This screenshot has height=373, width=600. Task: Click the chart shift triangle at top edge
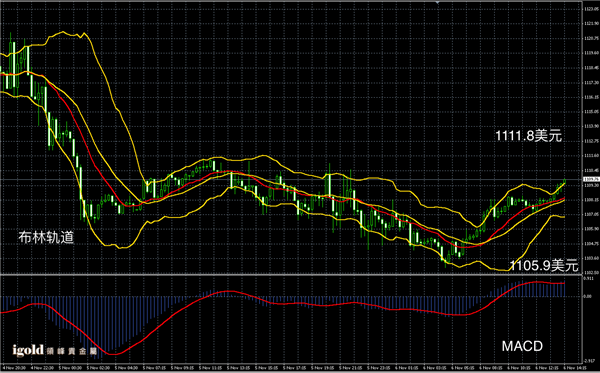click(437, 3)
